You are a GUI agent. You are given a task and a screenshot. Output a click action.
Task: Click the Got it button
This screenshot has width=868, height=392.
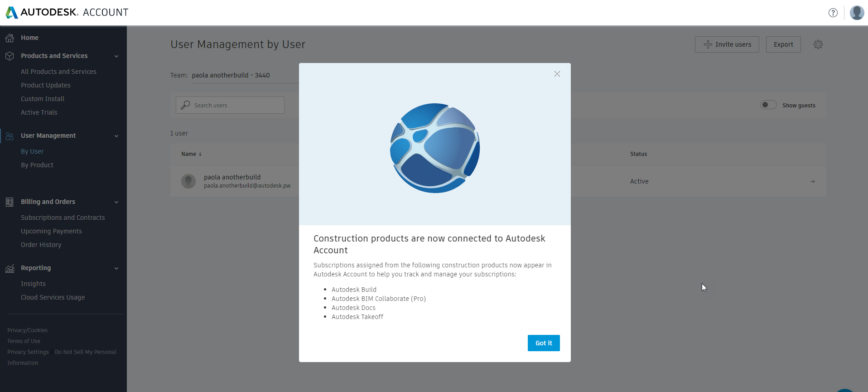pos(544,343)
